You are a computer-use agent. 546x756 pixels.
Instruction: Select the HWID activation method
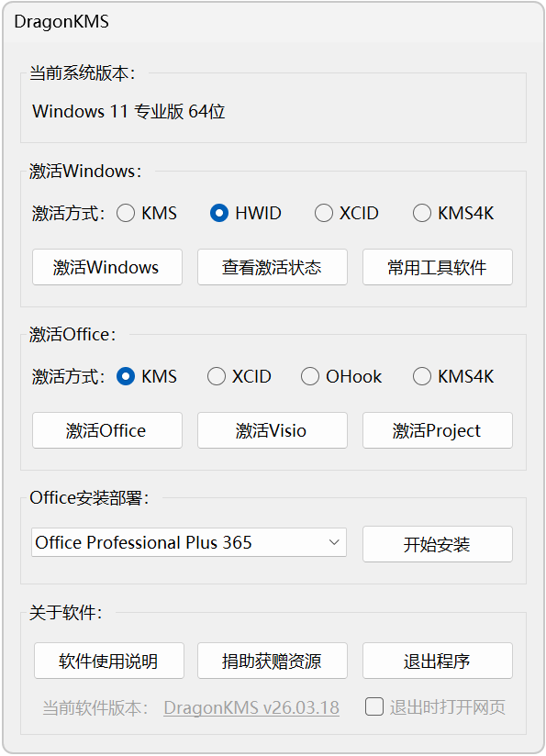219,213
